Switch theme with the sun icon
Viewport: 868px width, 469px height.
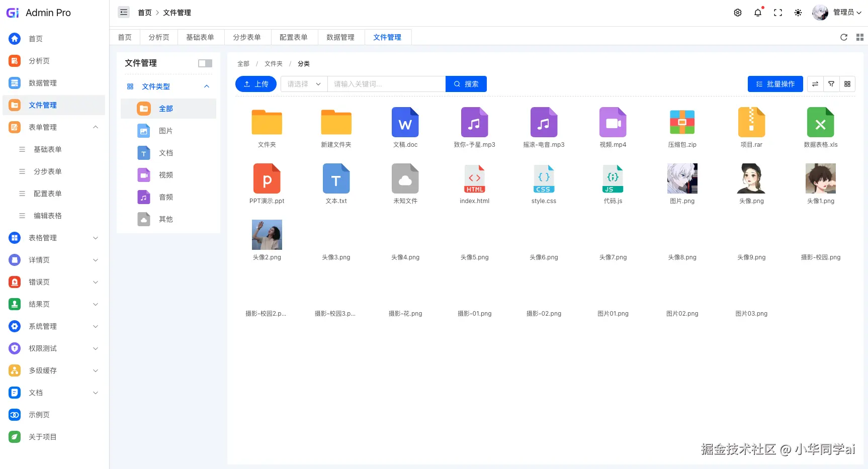pos(798,13)
